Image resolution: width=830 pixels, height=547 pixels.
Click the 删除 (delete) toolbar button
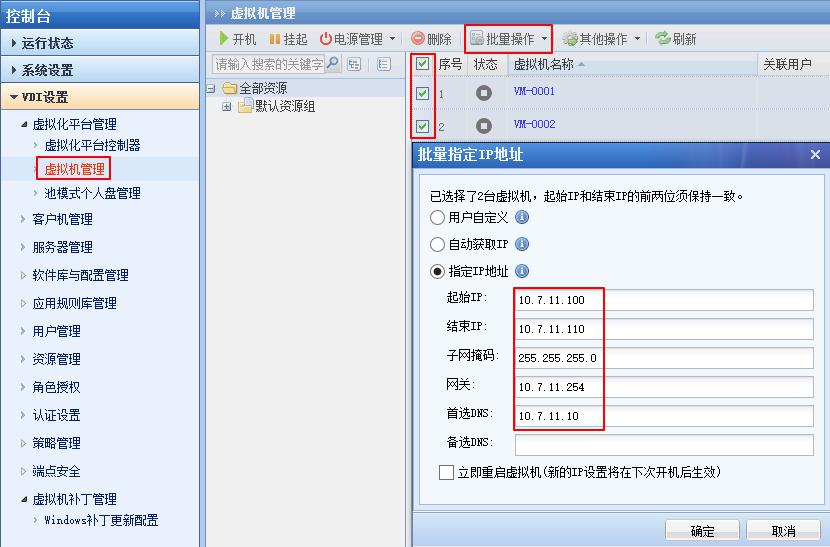click(x=431, y=39)
